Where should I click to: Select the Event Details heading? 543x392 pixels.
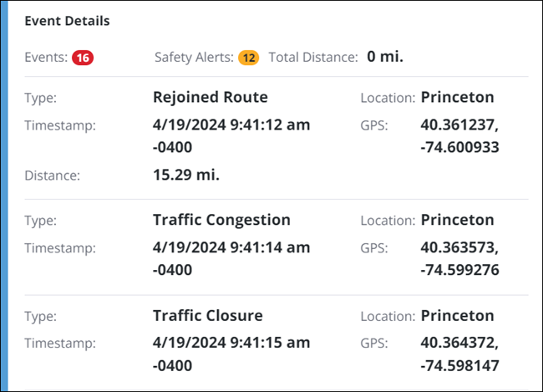pyautogui.click(x=67, y=21)
